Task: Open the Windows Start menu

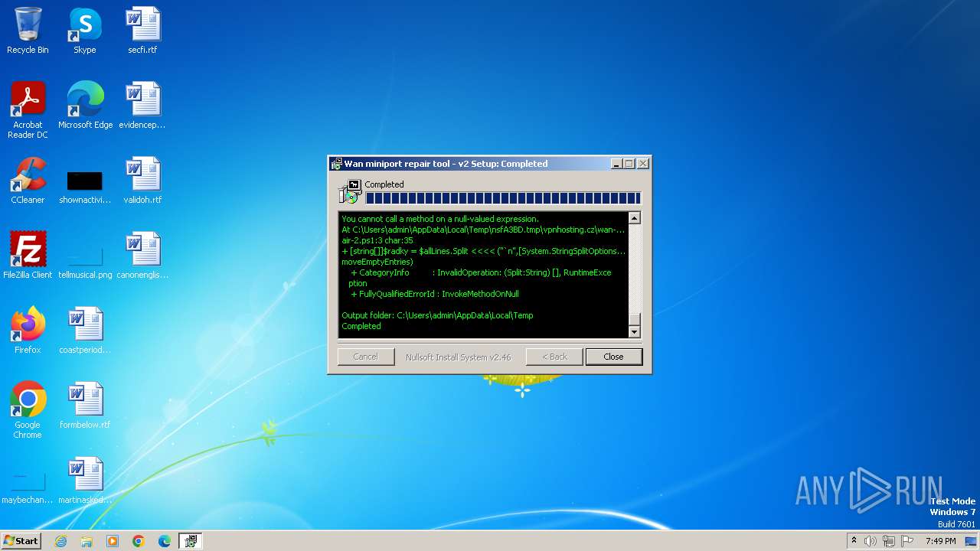Action: (x=21, y=541)
